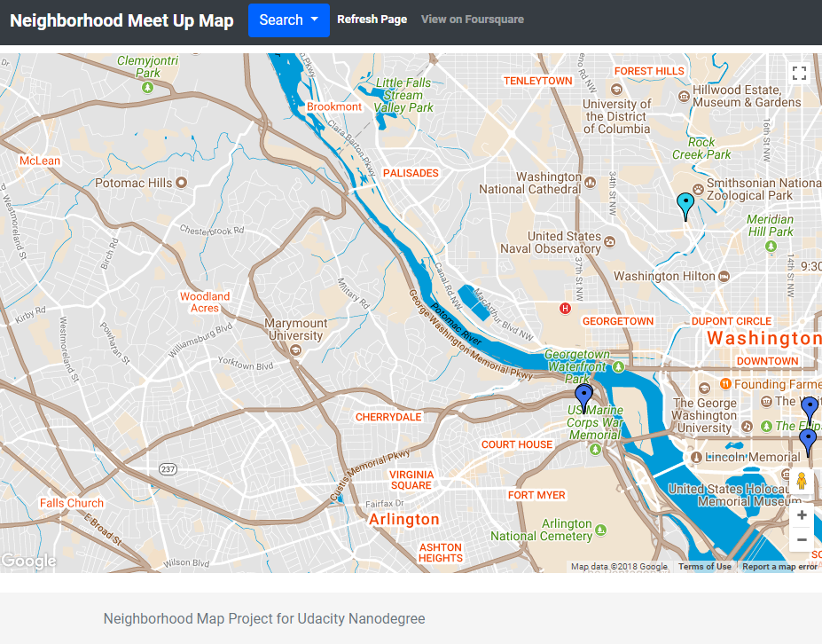Toggle fullscreen map view
The width and height of the screenshot is (822, 644).
point(799,73)
